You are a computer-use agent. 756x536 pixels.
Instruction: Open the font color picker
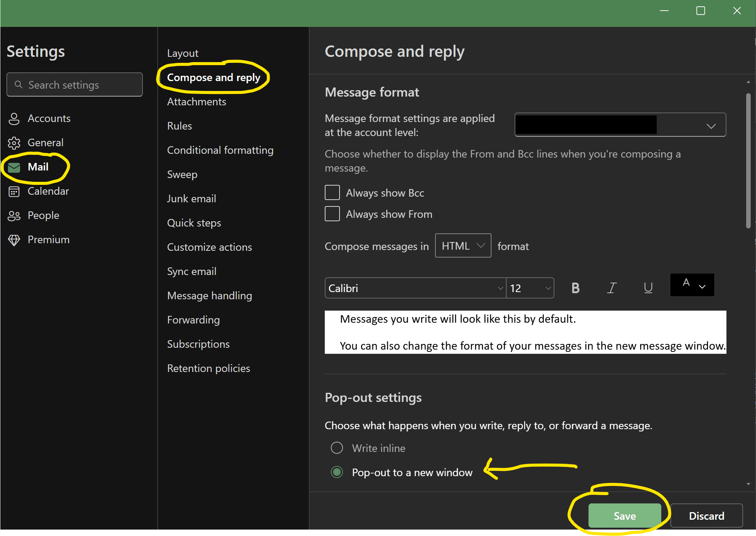click(692, 285)
